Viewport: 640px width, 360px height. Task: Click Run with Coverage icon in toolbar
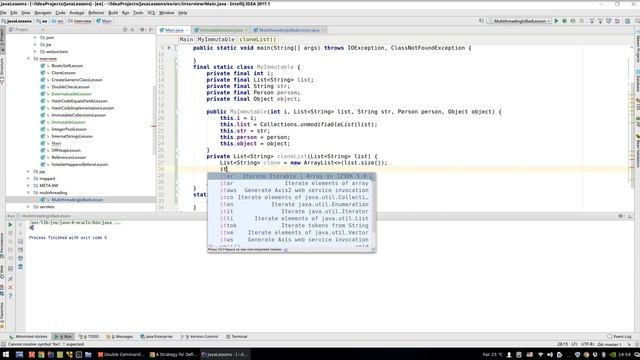(573, 21)
